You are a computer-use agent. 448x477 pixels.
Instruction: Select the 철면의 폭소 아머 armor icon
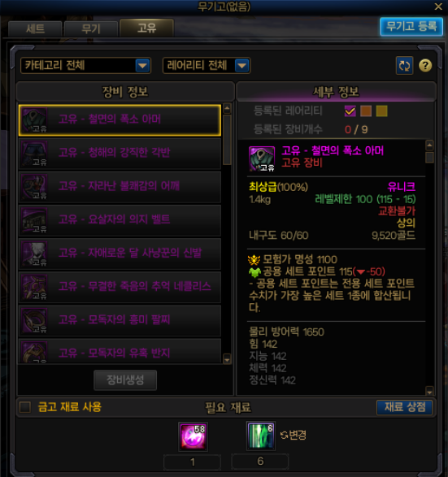click(35, 119)
